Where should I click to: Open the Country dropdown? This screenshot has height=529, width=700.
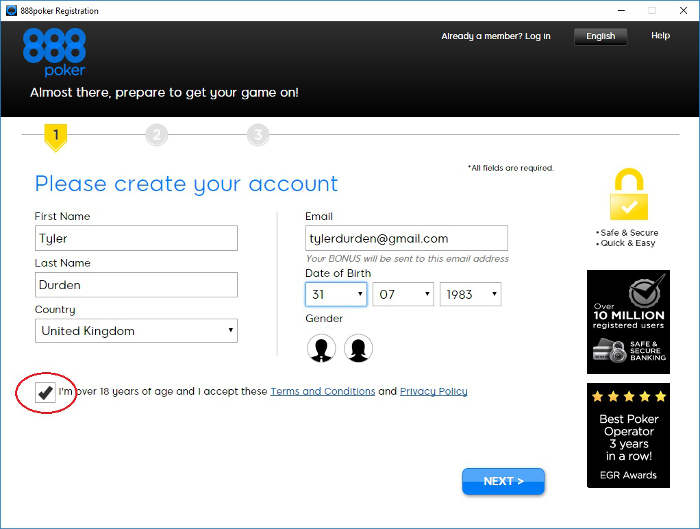136,331
